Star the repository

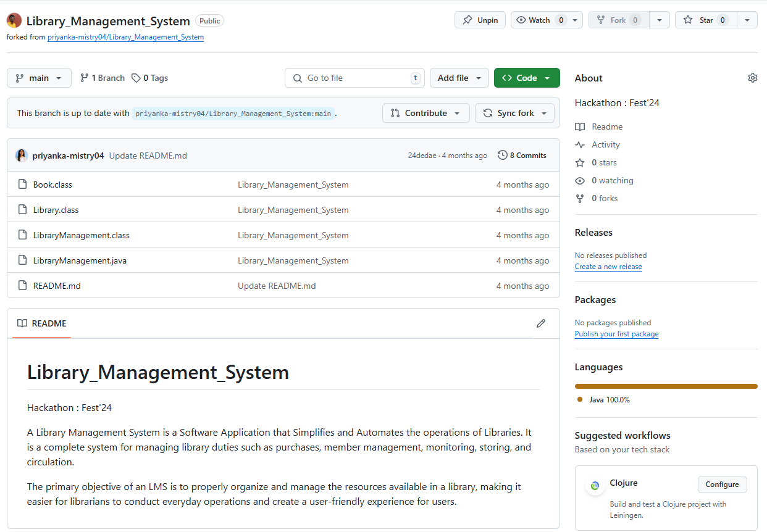(x=706, y=20)
